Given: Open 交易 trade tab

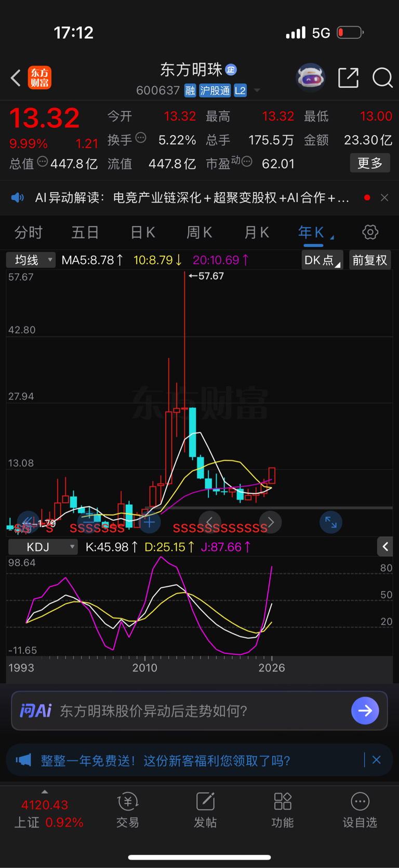Looking at the screenshot, I should tap(128, 810).
